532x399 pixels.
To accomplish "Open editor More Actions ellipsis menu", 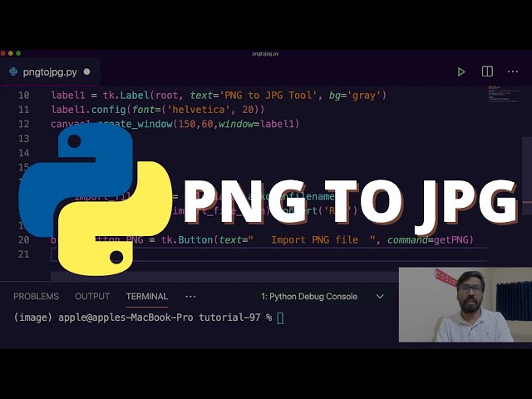I will (x=512, y=71).
